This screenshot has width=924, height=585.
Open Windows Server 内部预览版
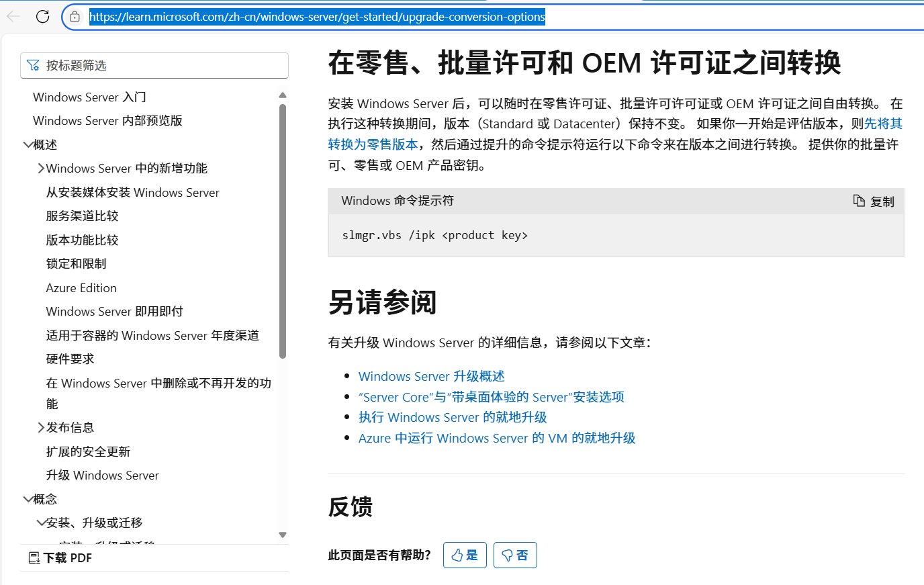click(107, 120)
